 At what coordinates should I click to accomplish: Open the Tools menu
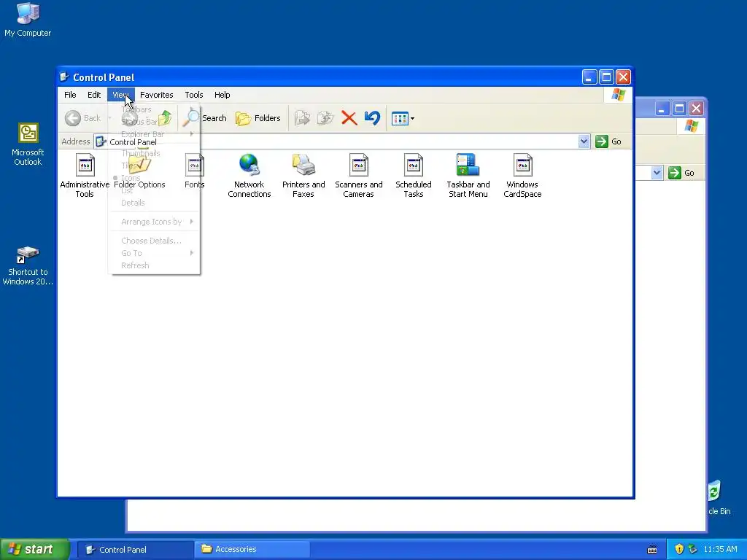click(x=194, y=95)
